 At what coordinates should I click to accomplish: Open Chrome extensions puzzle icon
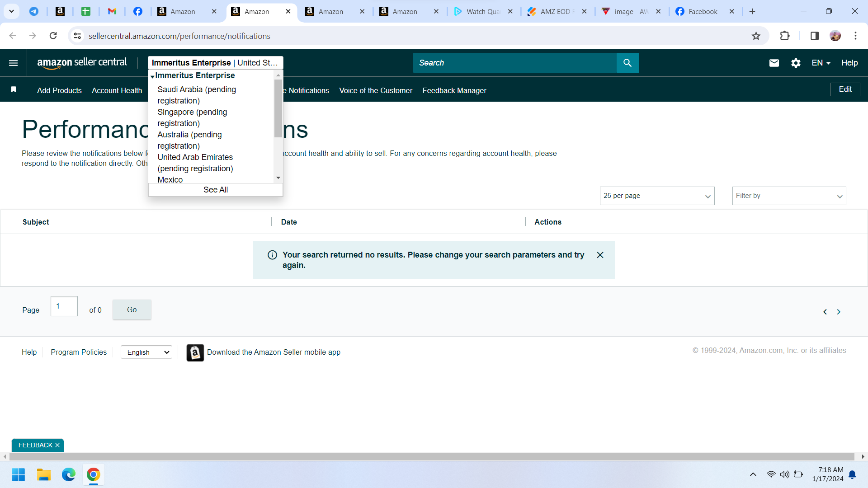tap(785, 36)
